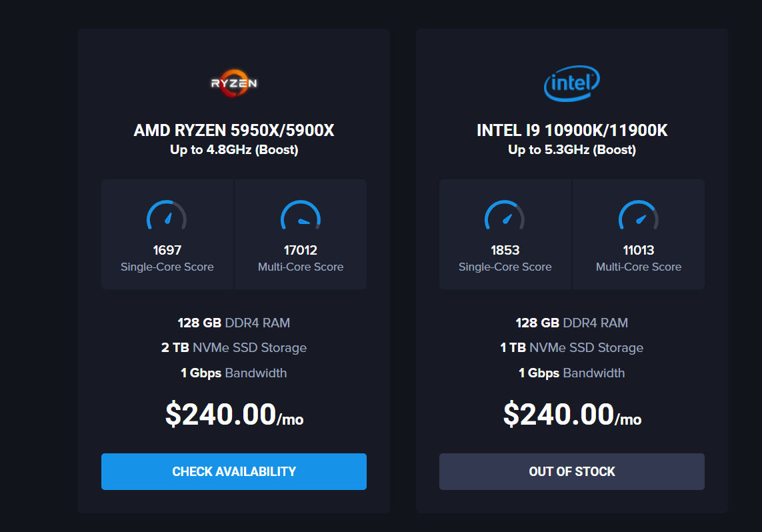Click the Intel single-core speedometer gauge icon
This screenshot has width=762, height=532.
click(505, 215)
